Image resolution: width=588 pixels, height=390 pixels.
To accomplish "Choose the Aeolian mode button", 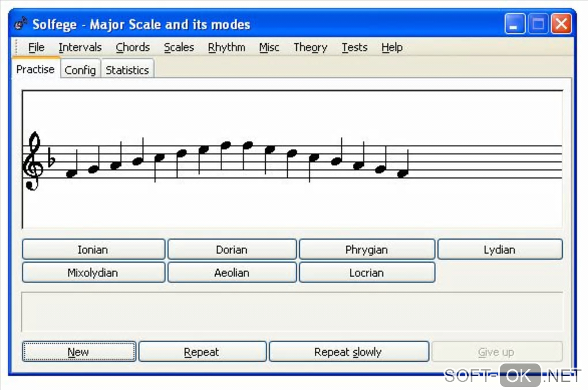I will (232, 272).
